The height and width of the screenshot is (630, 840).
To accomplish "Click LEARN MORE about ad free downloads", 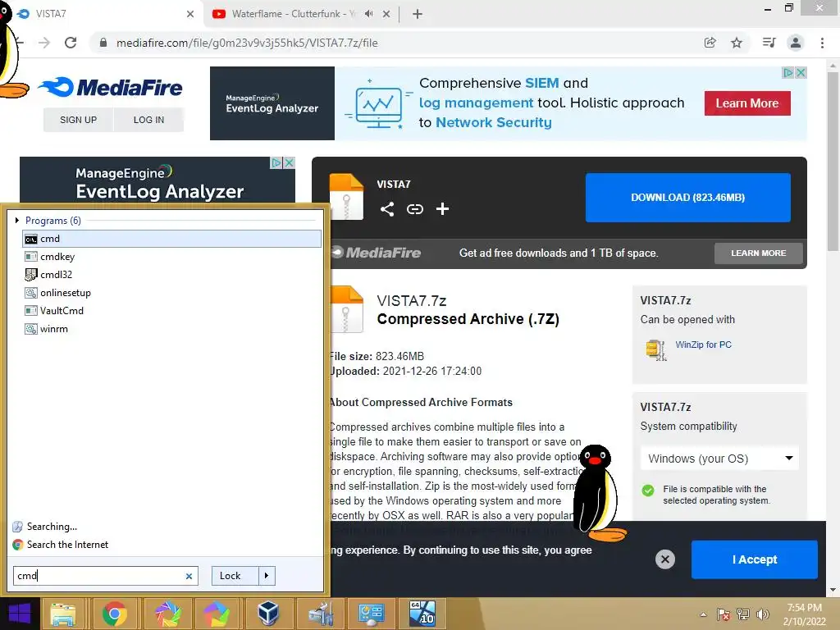I will click(x=758, y=253).
